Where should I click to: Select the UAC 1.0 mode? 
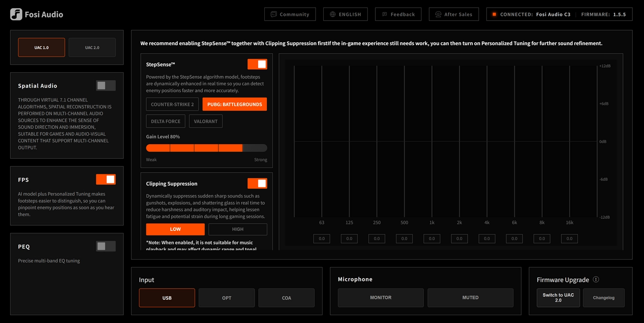click(x=41, y=47)
